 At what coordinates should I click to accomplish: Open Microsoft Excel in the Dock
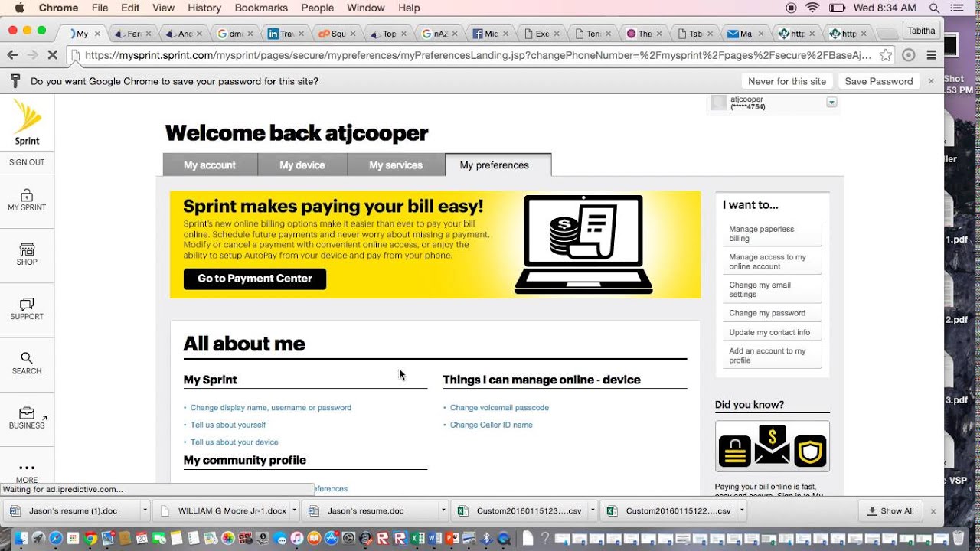point(417,539)
